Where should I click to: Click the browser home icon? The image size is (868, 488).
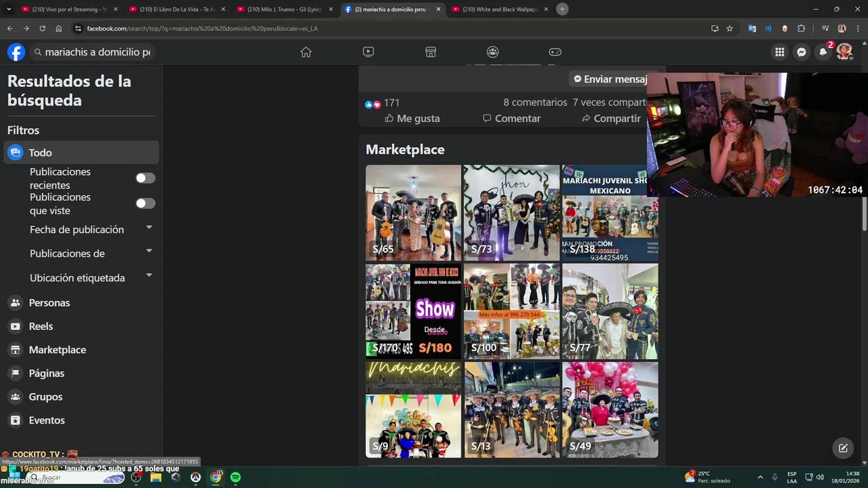(59, 28)
